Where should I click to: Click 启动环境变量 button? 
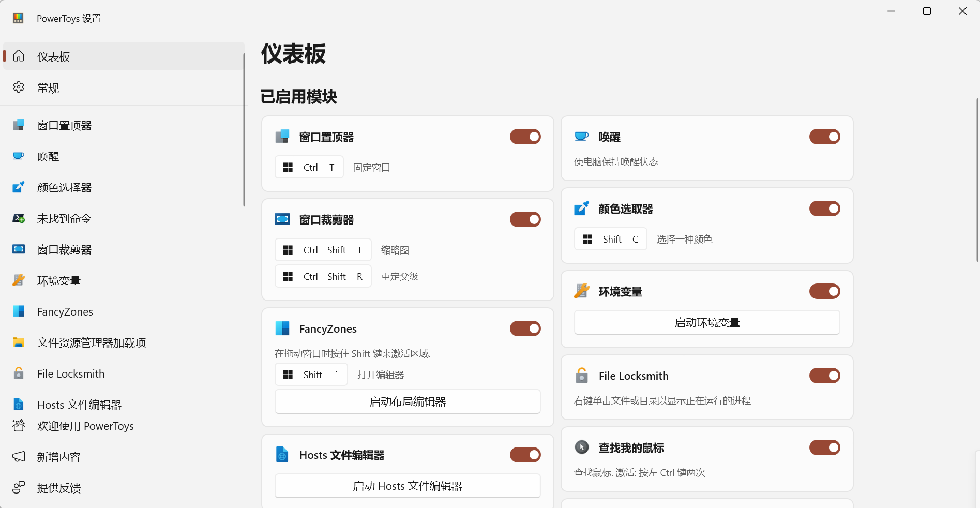[x=707, y=322]
